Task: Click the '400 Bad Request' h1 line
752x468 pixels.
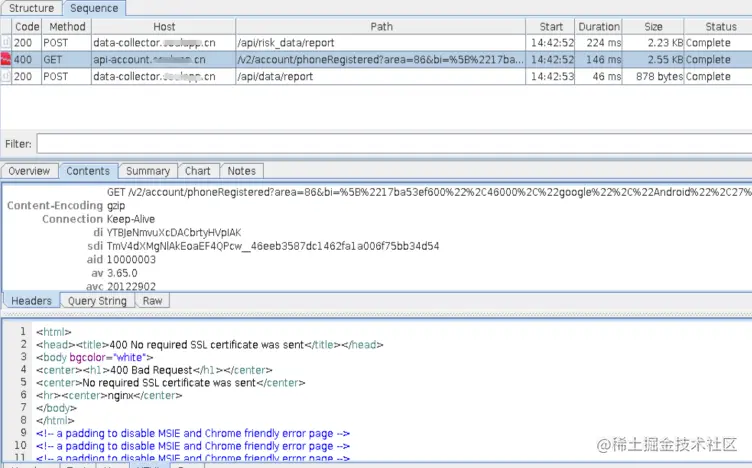Action: pos(154,370)
